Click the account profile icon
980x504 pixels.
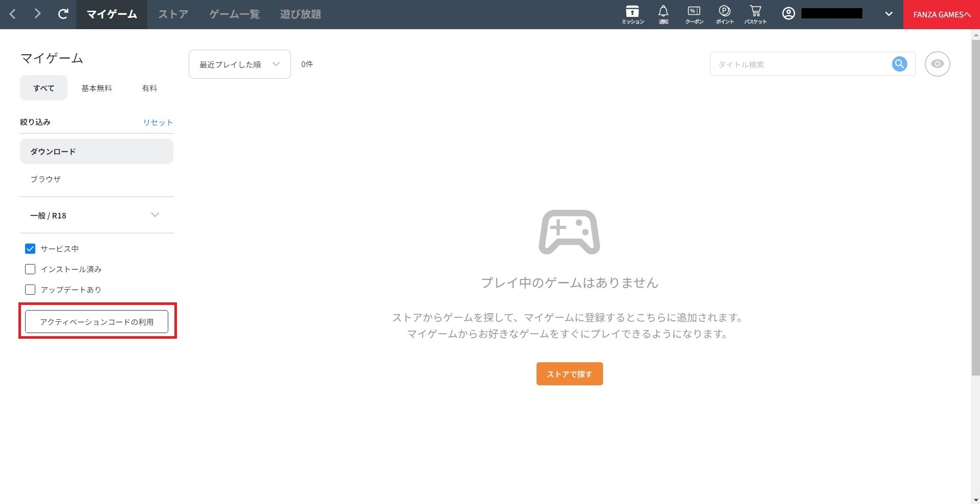click(x=788, y=14)
